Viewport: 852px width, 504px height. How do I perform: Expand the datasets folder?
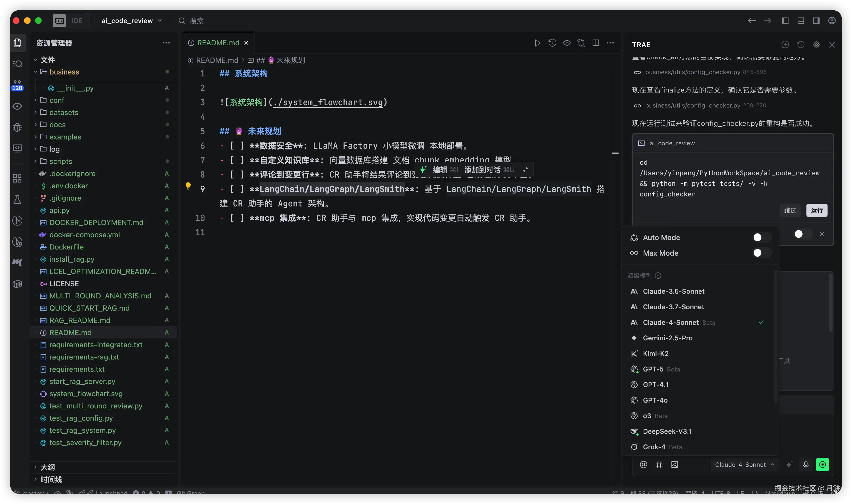coord(64,113)
